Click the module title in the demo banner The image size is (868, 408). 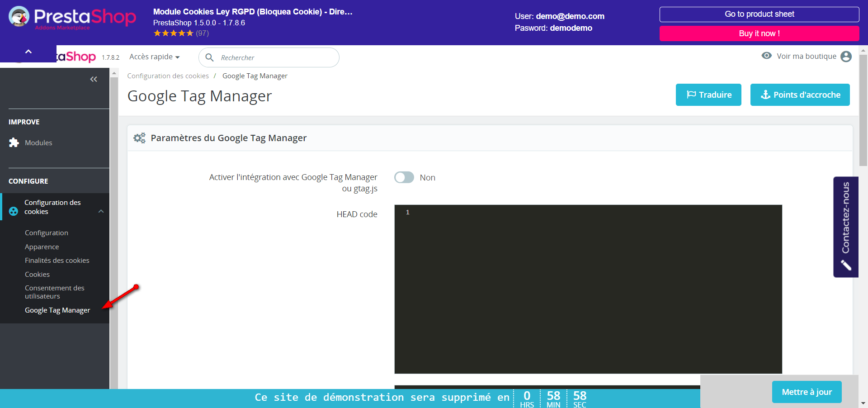253,12
